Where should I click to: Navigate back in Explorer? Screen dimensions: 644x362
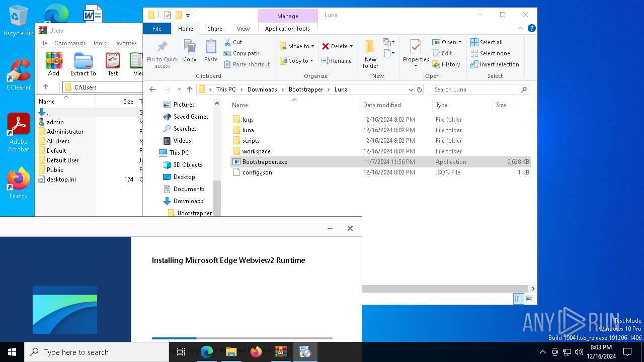pos(152,89)
